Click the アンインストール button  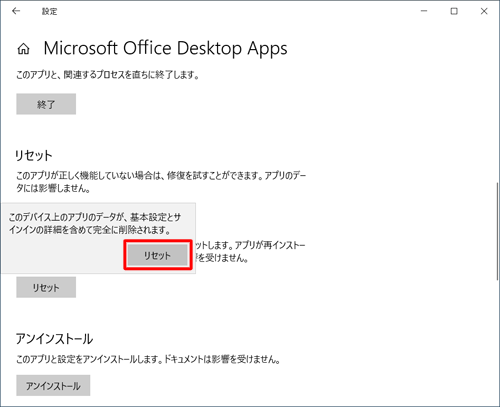point(53,385)
